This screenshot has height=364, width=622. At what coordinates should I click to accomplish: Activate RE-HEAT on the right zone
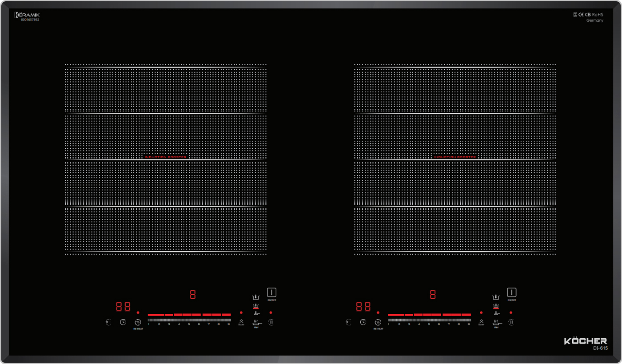point(378,322)
